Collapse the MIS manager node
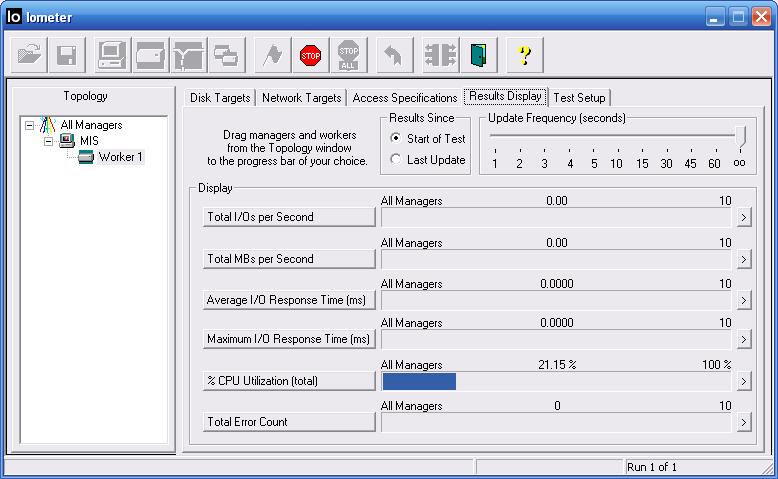Screen dimensions: 778x479 [x=48, y=141]
